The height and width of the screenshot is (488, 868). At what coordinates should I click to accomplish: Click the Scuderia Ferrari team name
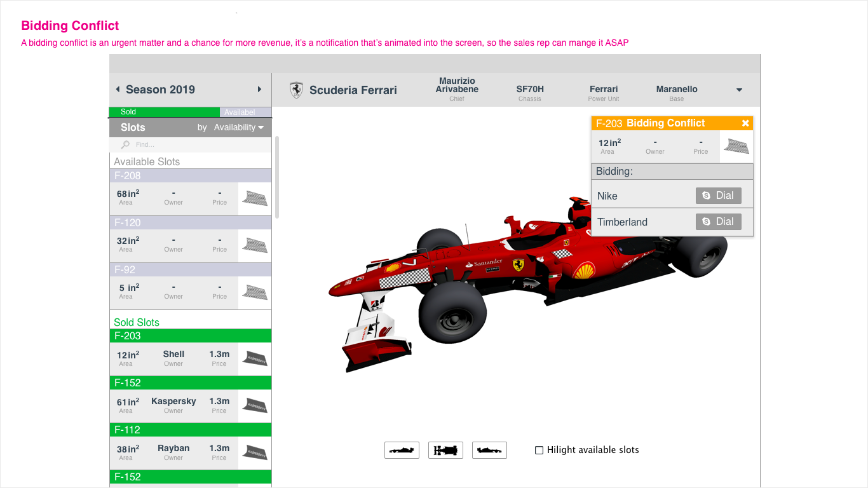(353, 90)
